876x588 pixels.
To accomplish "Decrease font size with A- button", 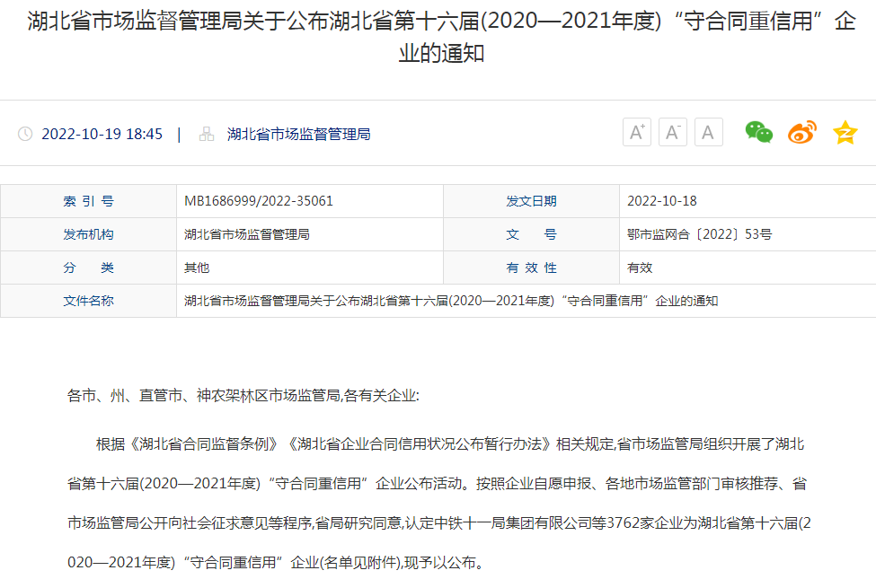I will click(x=673, y=132).
